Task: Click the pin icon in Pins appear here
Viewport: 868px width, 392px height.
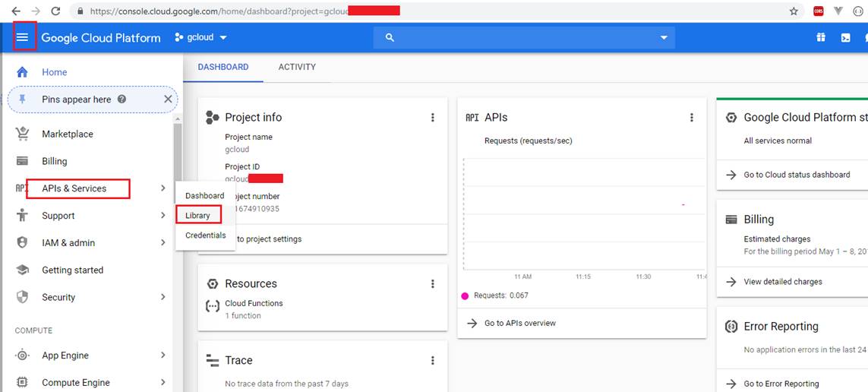Action: coord(22,100)
